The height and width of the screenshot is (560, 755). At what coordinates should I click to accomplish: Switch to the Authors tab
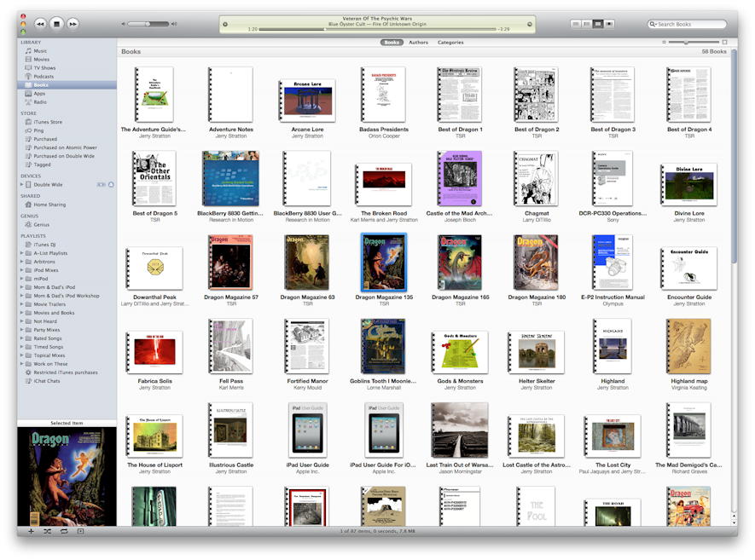[x=418, y=42]
